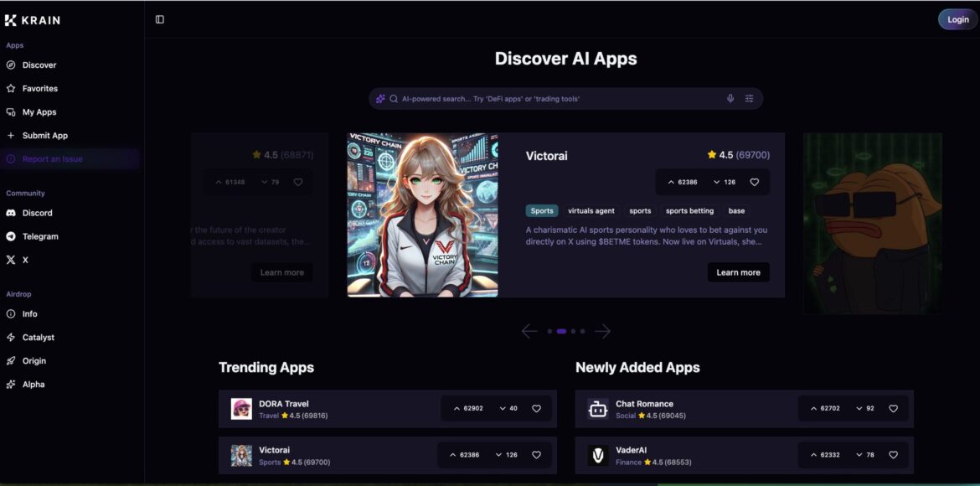The width and height of the screenshot is (980, 486).
Task: Select the third carousel pagination dot
Action: pos(573,331)
